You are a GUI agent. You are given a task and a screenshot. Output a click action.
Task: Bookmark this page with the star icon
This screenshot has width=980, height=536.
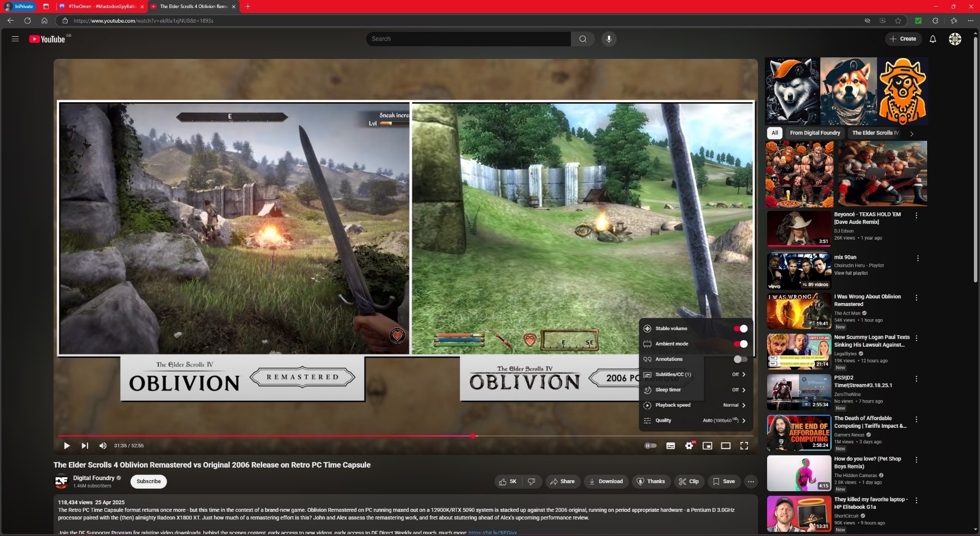coord(898,21)
